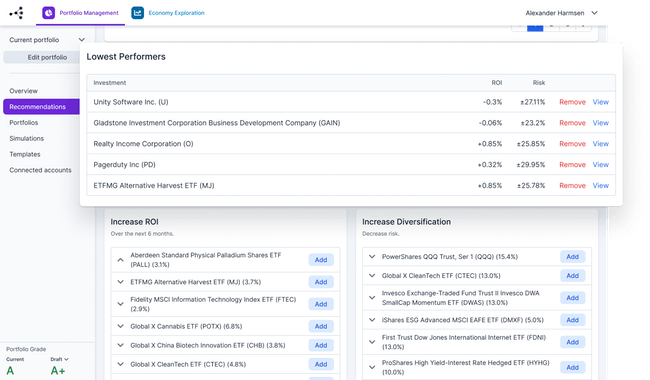The width and height of the screenshot is (650, 380).
Task: Expand ETFMG Alternative Harvest ETF (3.7%) row
Action: click(120, 282)
